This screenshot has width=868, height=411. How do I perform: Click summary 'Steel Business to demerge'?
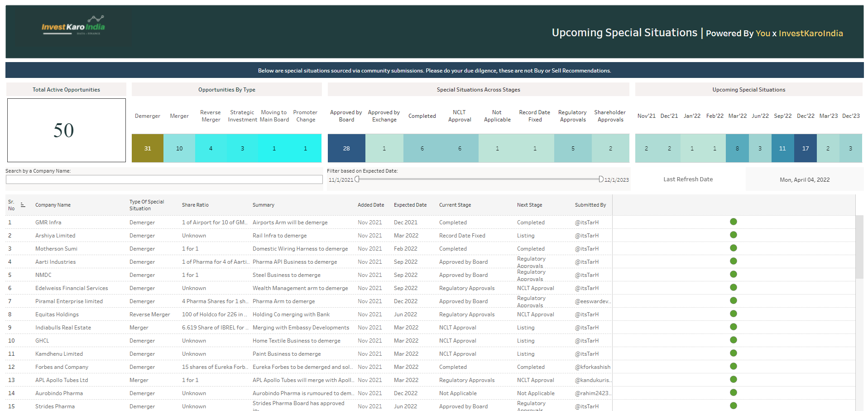[x=287, y=275]
